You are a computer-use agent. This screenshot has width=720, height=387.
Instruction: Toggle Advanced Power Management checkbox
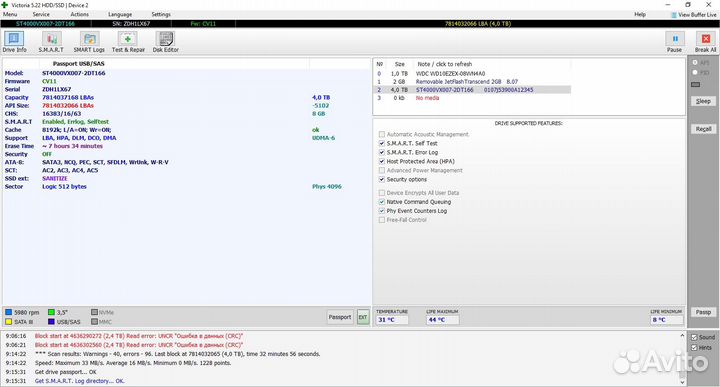pos(382,170)
